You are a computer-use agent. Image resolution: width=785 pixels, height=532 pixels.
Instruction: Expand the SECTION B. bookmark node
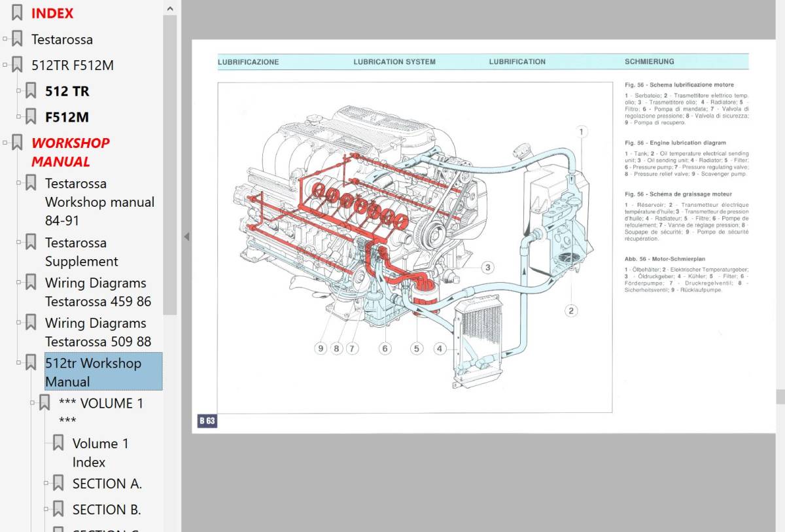pyautogui.click(x=46, y=509)
